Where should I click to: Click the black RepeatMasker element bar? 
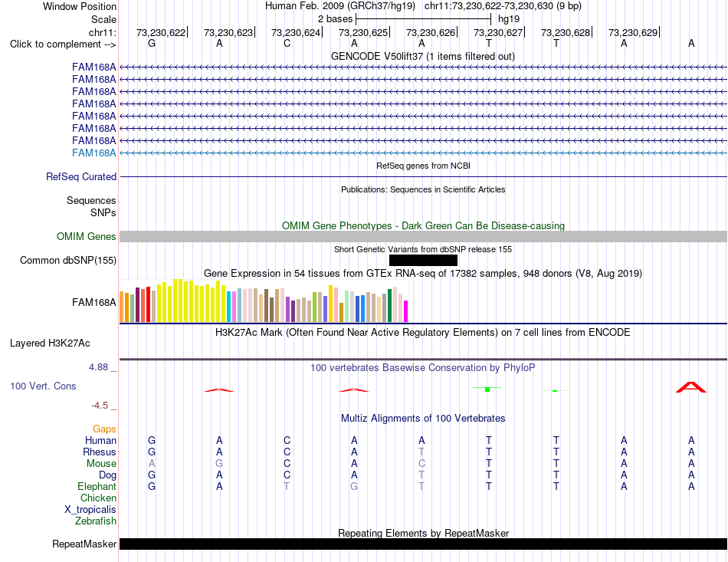point(423,544)
